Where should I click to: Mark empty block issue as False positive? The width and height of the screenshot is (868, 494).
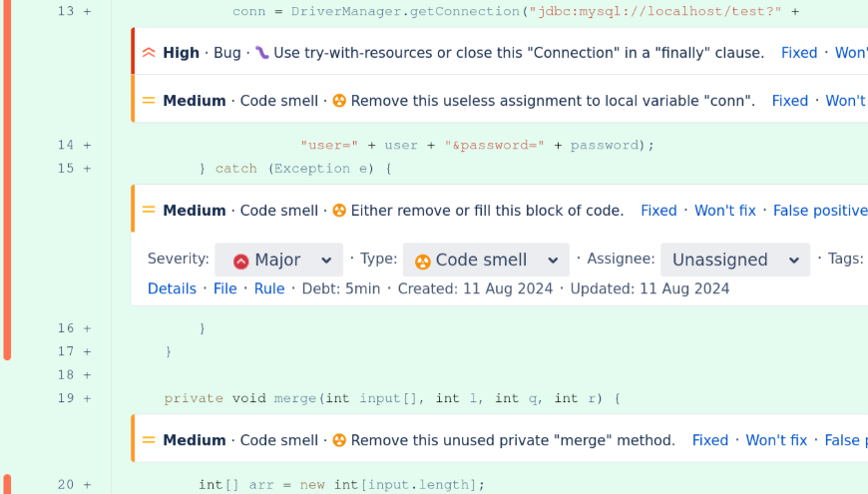click(819, 211)
